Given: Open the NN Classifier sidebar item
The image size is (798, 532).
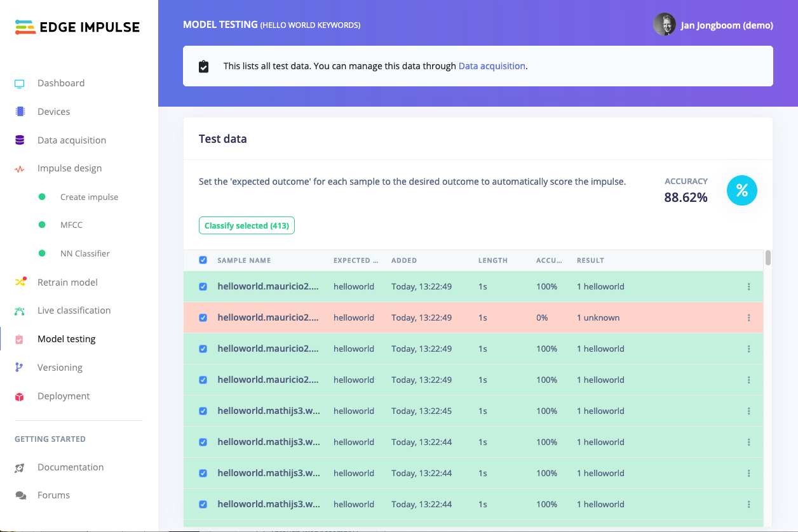Looking at the screenshot, I should [85, 253].
